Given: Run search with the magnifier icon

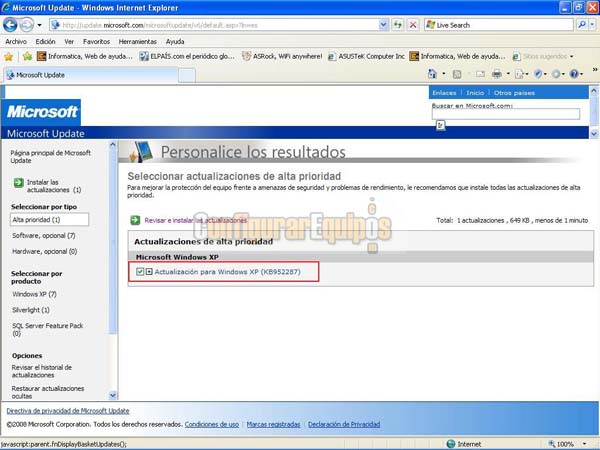Looking at the screenshot, I should [582, 25].
